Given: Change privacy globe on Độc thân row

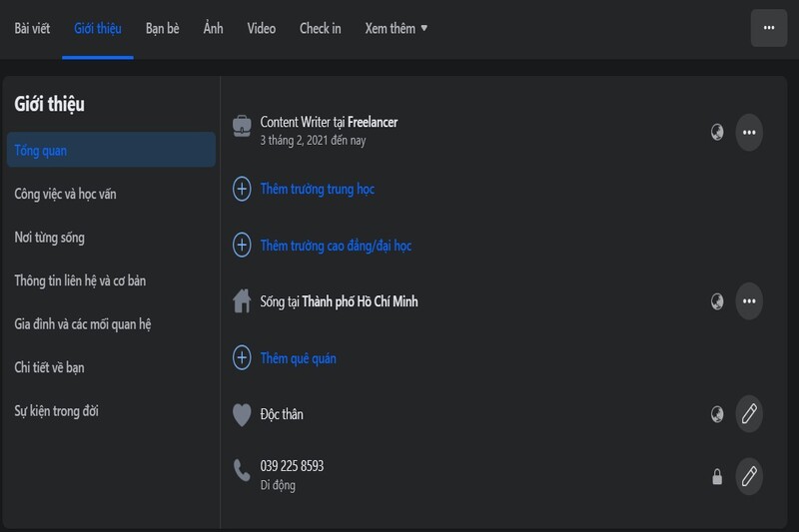Looking at the screenshot, I should click(717, 413).
